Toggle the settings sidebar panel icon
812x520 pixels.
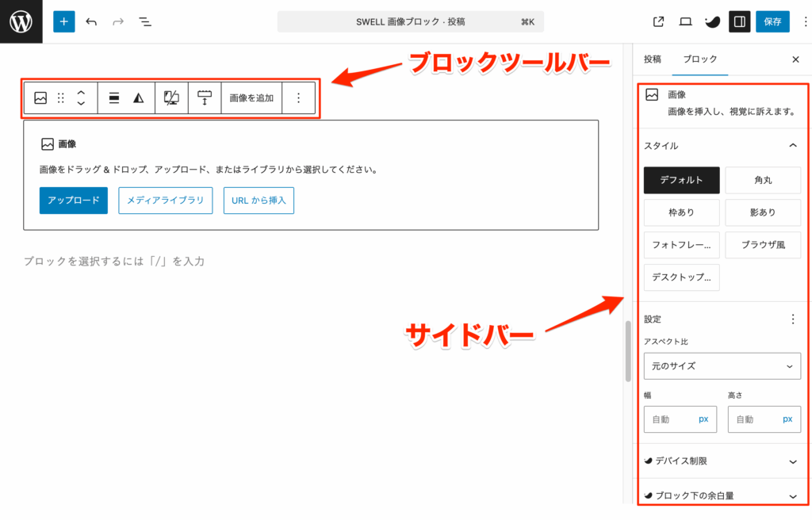[739, 21]
